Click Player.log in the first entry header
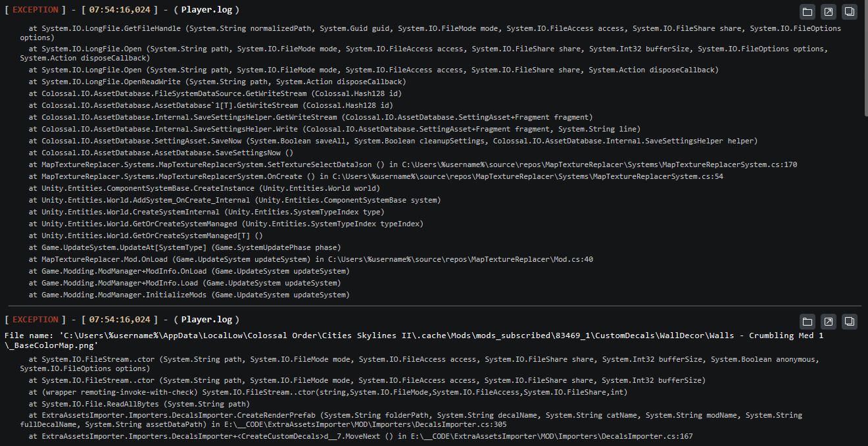The image size is (868, 446). pyautogui.click(x=206, y=10)
